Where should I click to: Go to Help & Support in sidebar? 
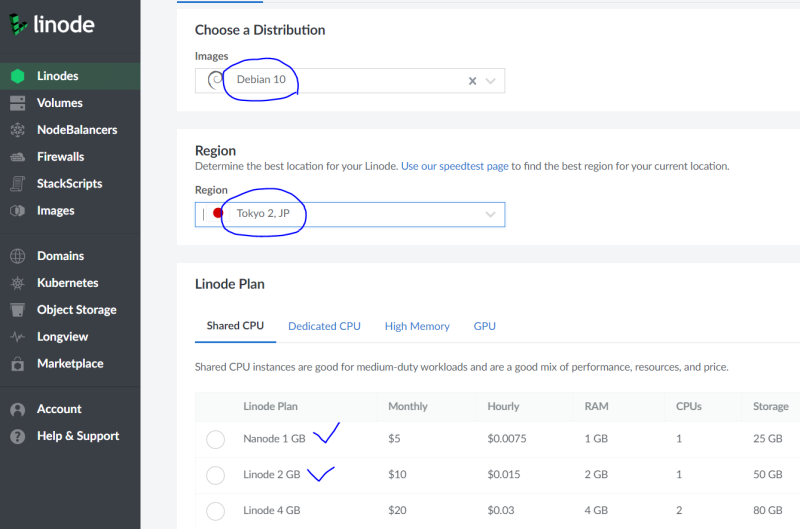point(78,436)
